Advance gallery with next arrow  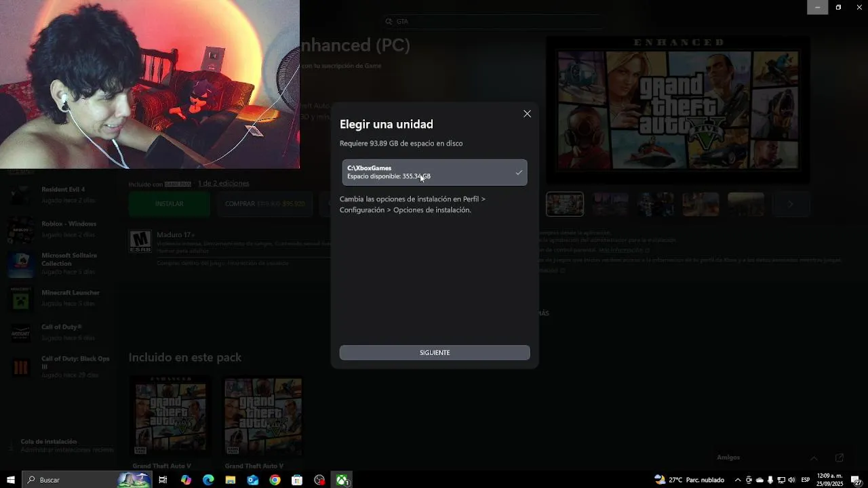790,204
